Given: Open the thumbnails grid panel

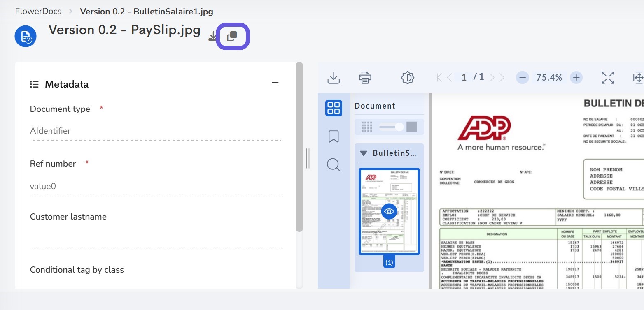Looking at the screenshot, I should point(334,109).
